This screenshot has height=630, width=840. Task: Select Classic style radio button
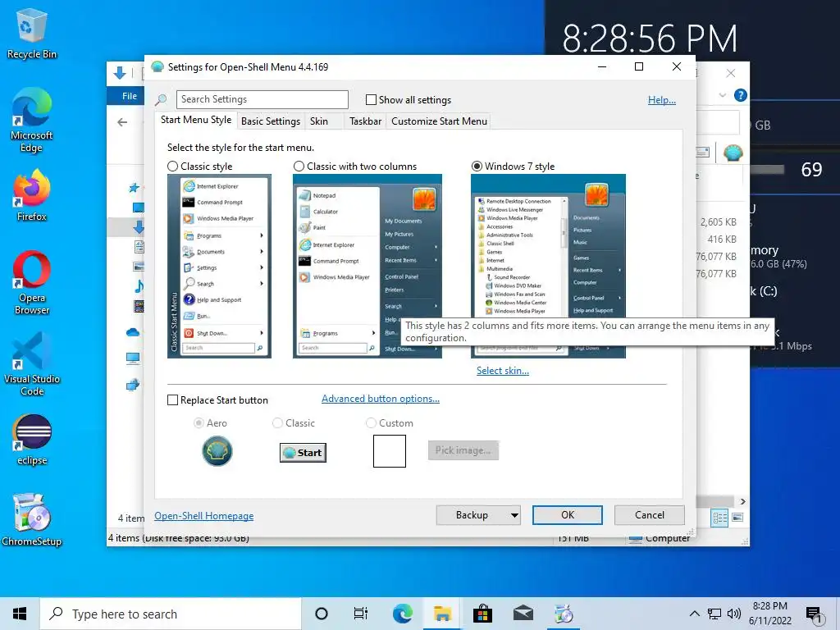pos(172,167)
